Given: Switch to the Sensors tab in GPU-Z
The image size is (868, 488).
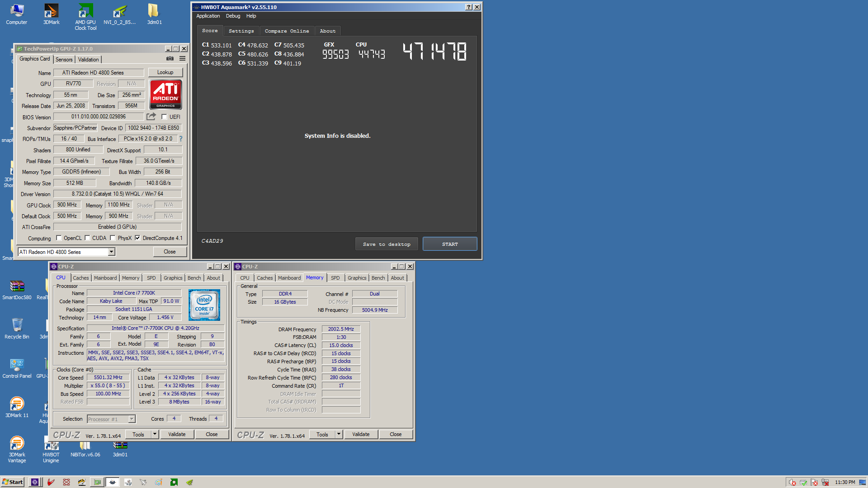Looking at the screenshot, I should pos(64,60).
